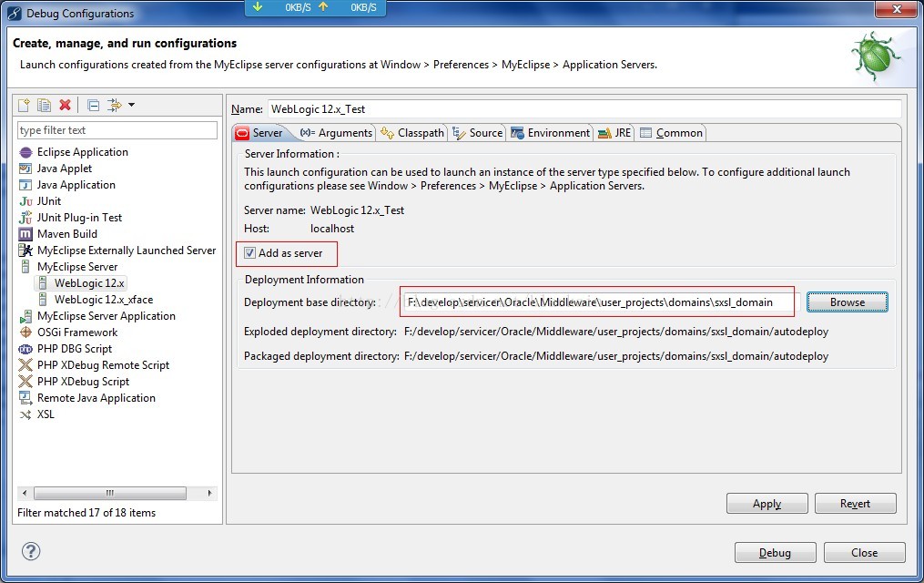Click the MyEclipse Server node icon

25,267
